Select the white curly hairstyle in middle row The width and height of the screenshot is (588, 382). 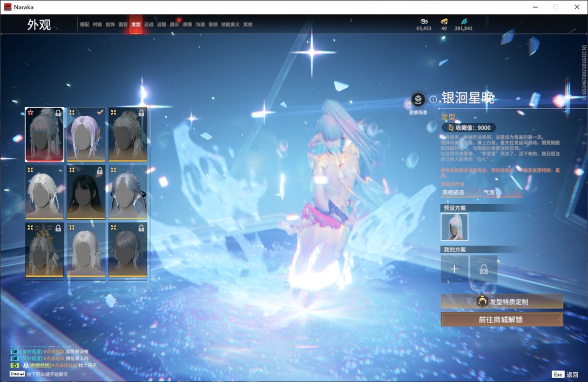[x=44, y=192]
